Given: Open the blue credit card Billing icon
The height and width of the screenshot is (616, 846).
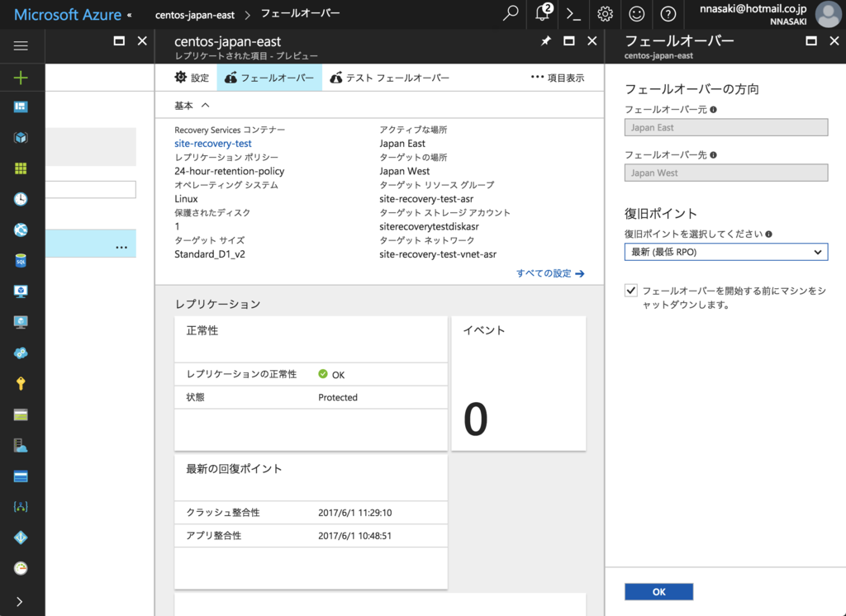Looking at the screenshot, I should (x=21, y=476).
